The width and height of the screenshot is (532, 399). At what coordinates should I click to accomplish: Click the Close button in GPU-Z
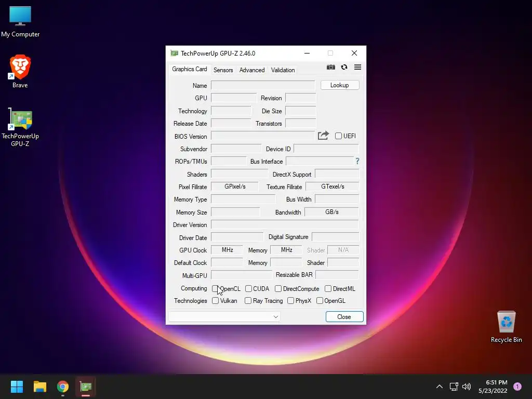[x=344, y=316]
